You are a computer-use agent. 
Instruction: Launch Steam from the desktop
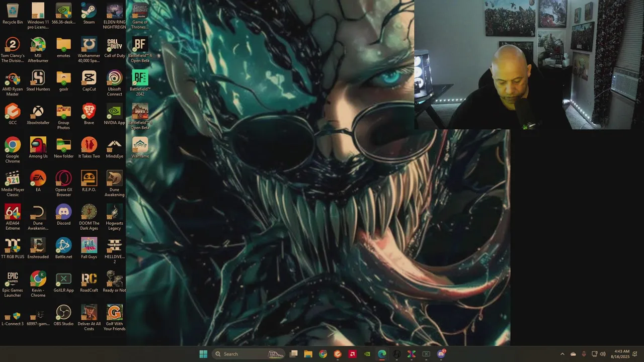coord(89,14)
